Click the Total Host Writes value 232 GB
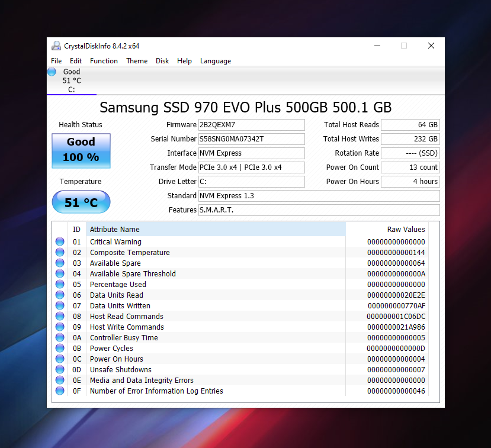This screenshot has width=491, height=448. 410,139
